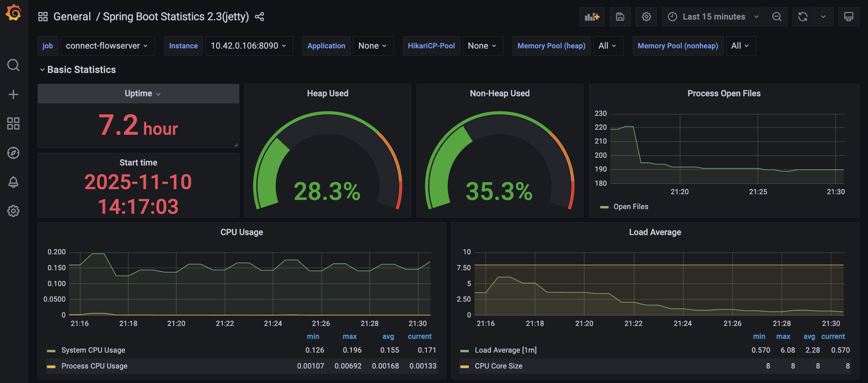
Task: Open the Alerting bell icon
Action: [x=14, y=182]
